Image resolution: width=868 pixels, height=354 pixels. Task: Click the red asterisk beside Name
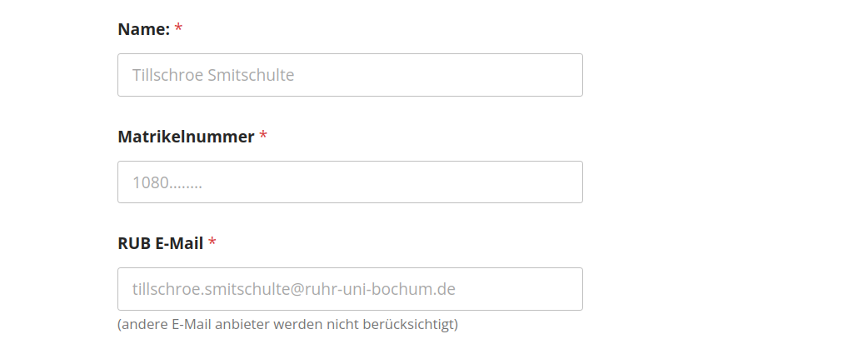pyautogui.click(x=178, y=27)
